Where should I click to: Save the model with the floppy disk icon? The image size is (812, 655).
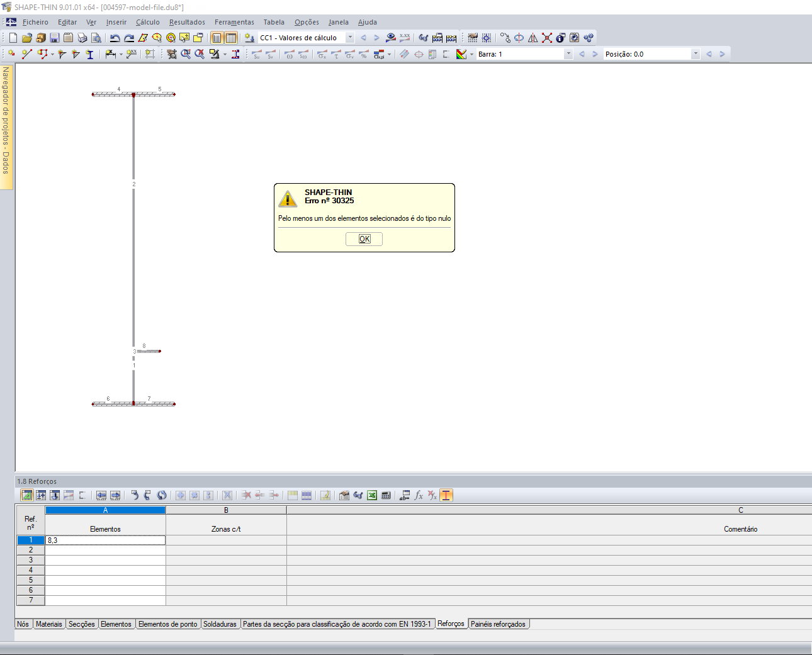(54, 38)
